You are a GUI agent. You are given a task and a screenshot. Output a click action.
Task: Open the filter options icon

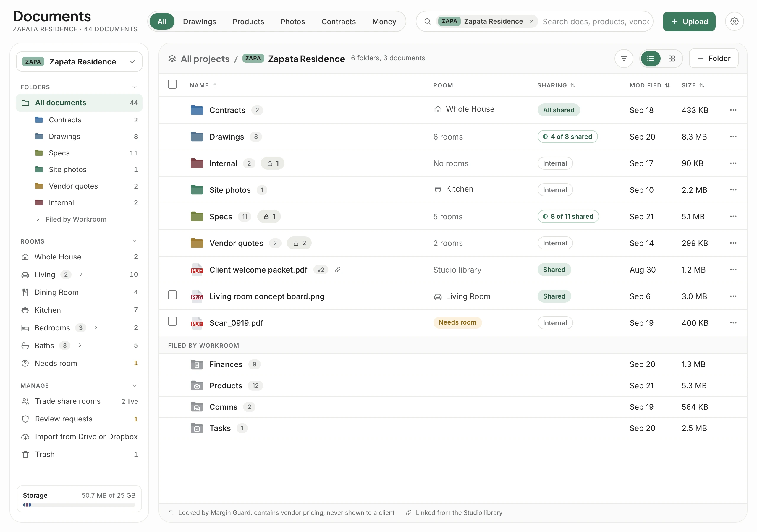[623, 59]
